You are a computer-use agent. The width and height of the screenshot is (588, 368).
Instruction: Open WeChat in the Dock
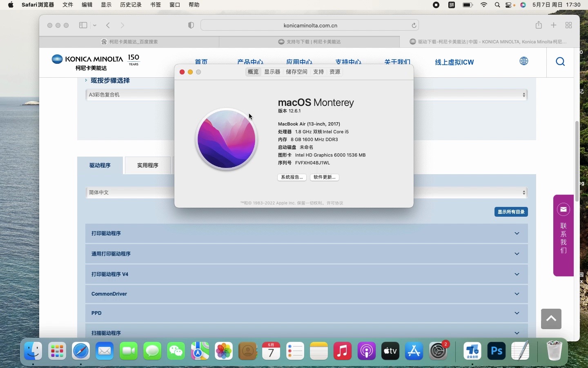pyautogui.click(x=176, y=351)
